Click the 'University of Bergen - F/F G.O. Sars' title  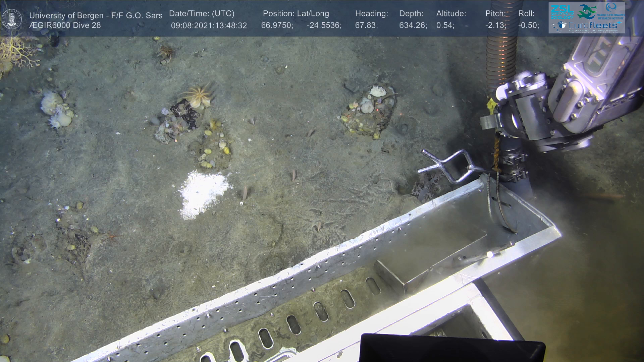tap(96, 15)
